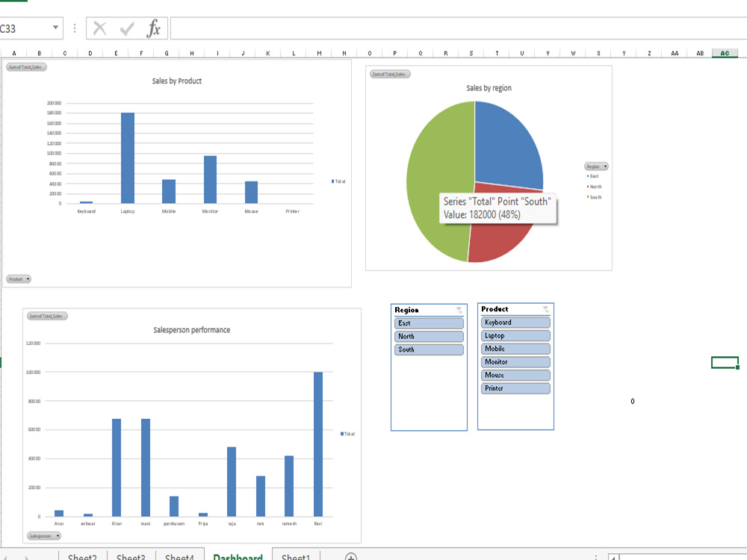Click the North legend entry in pie chart
Viewport: 747px width, 560px height.
pyautogui.click(x=594, y=187)
